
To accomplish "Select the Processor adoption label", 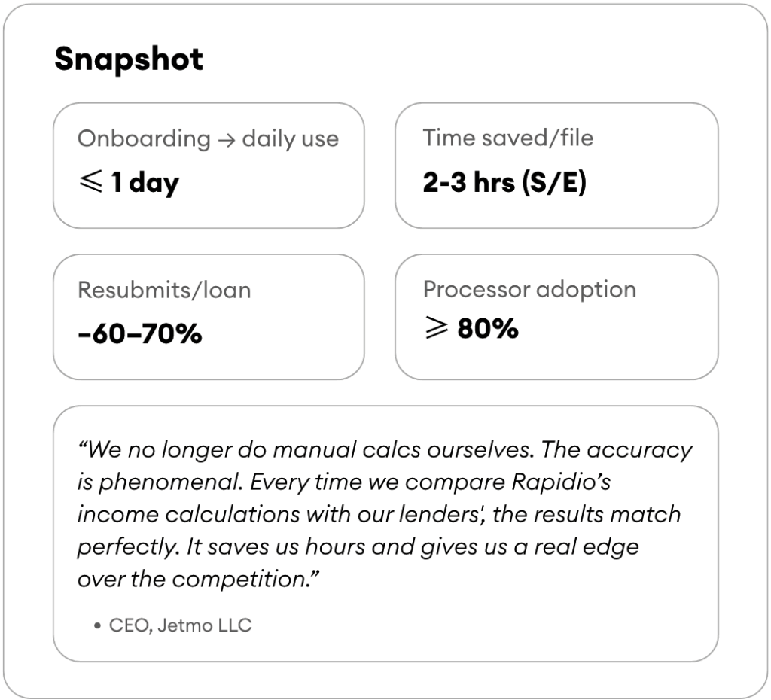I will [x=530, y=290].
